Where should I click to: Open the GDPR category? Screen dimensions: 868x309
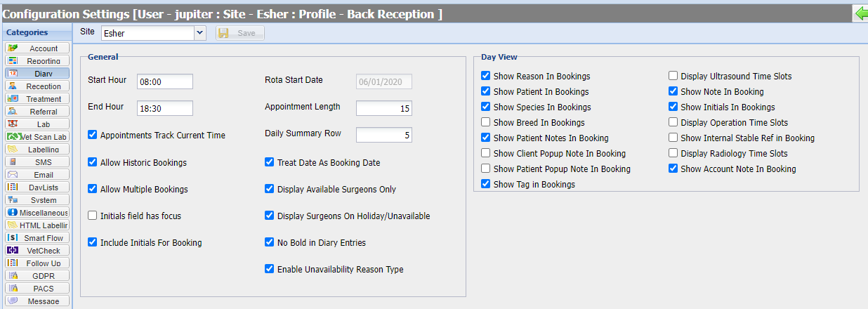tap(38, 276)
